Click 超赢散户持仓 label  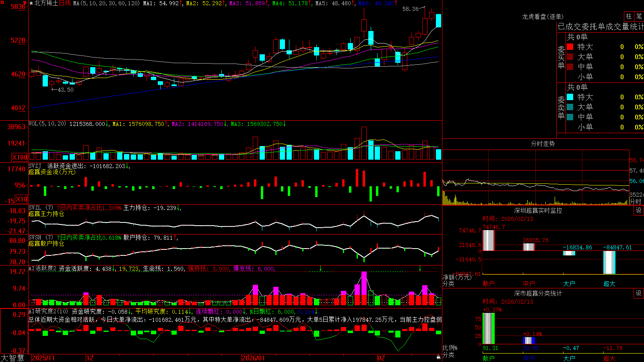[46, 243]
